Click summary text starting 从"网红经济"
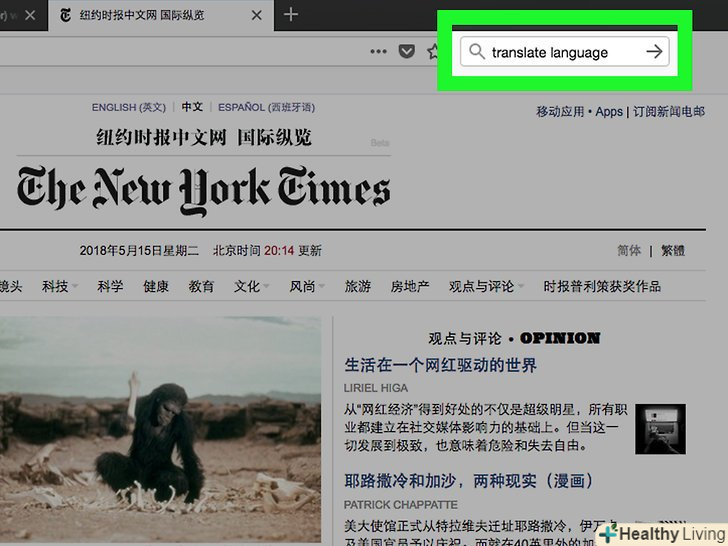This screenshot has height=546, width=728. click(x=485, y=427)
